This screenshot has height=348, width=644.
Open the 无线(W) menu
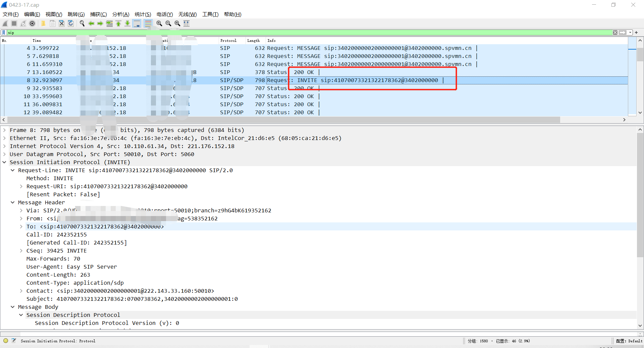[x=187, y=14]
